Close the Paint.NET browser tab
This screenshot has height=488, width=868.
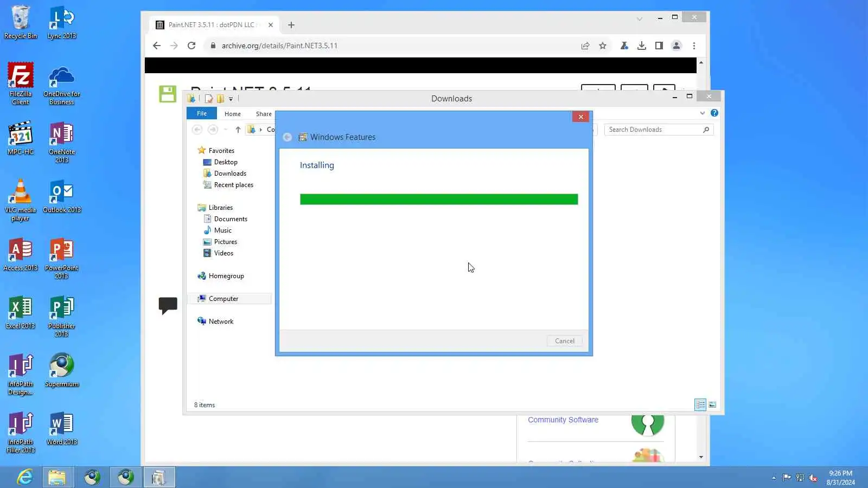point(271,25)
